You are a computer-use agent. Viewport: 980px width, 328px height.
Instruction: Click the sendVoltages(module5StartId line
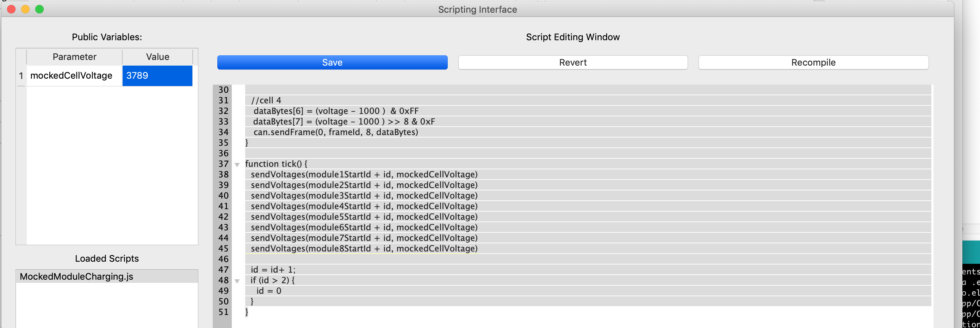tap(364, 217)
